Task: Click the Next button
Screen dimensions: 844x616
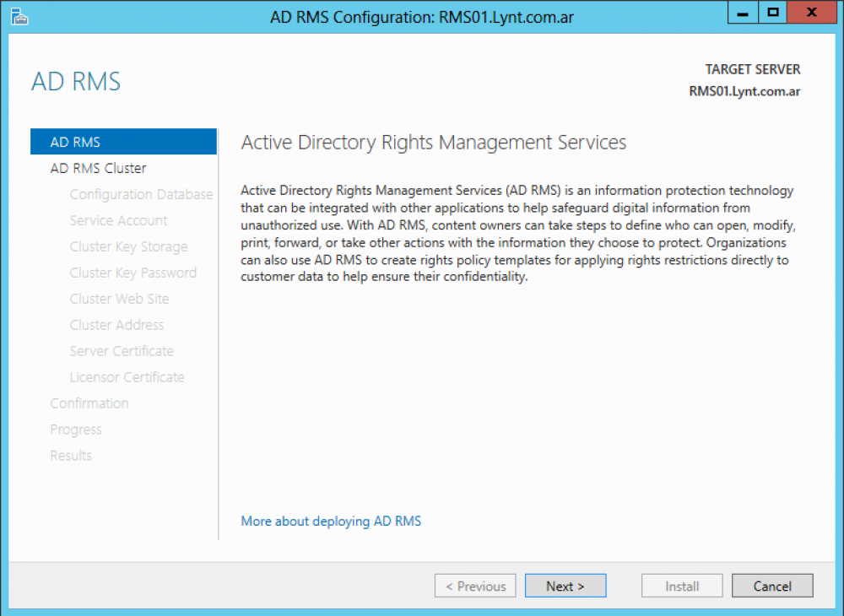Action: (565, 586)
